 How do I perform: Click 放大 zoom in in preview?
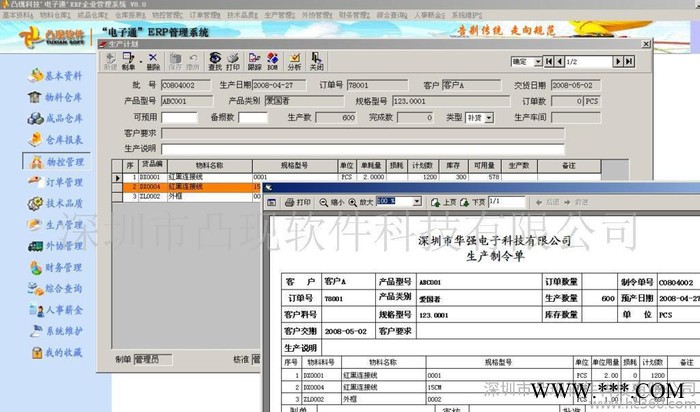coord(361,203)
